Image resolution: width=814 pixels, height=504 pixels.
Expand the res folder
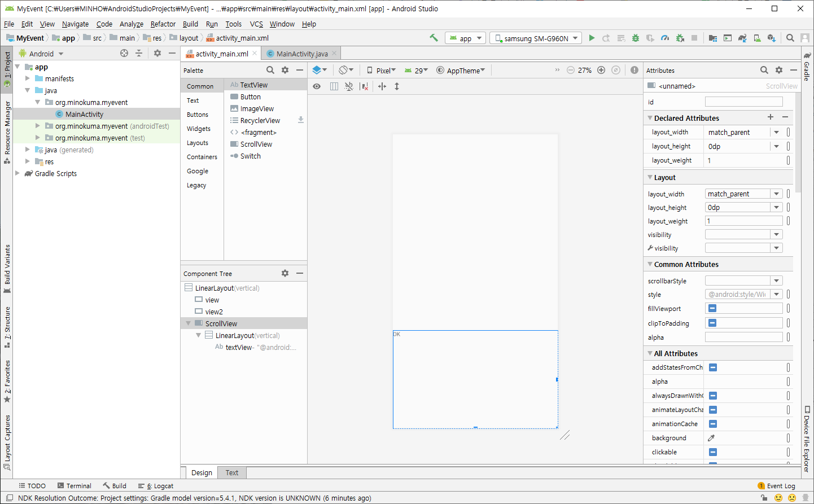pos(28,161)
